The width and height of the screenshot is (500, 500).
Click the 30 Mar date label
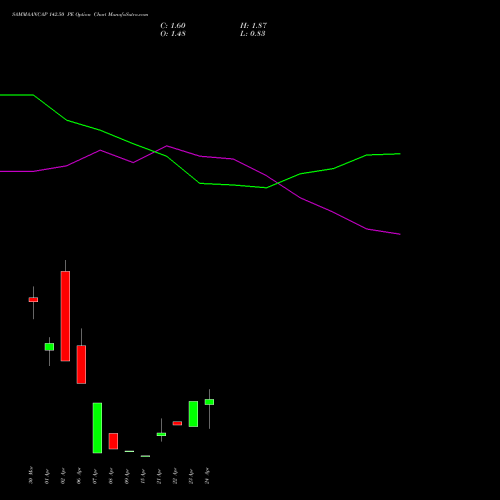point(31,475)
